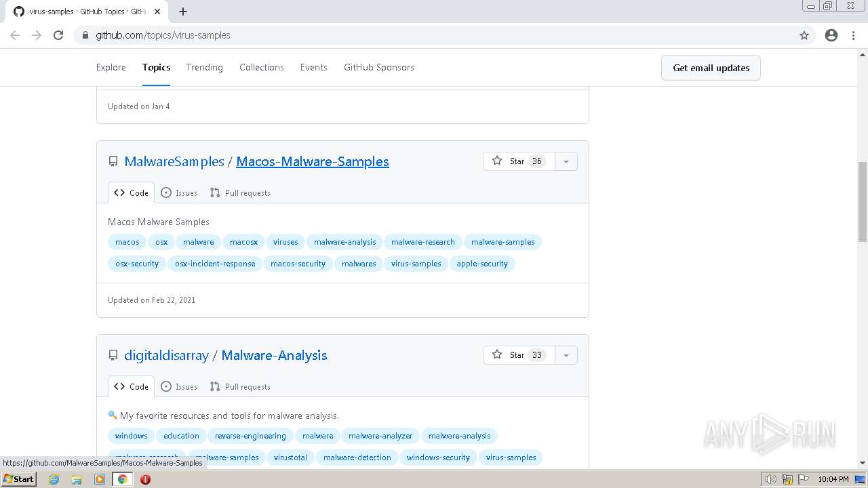
Task: Click the osx-incident-response topic tag
Action: tap(215, 264)
